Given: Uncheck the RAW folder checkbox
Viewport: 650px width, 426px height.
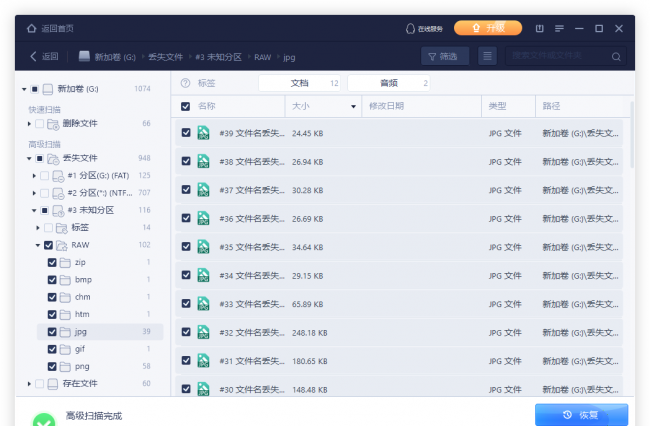Looking at the screenshot, I should [x=48, y=245].
